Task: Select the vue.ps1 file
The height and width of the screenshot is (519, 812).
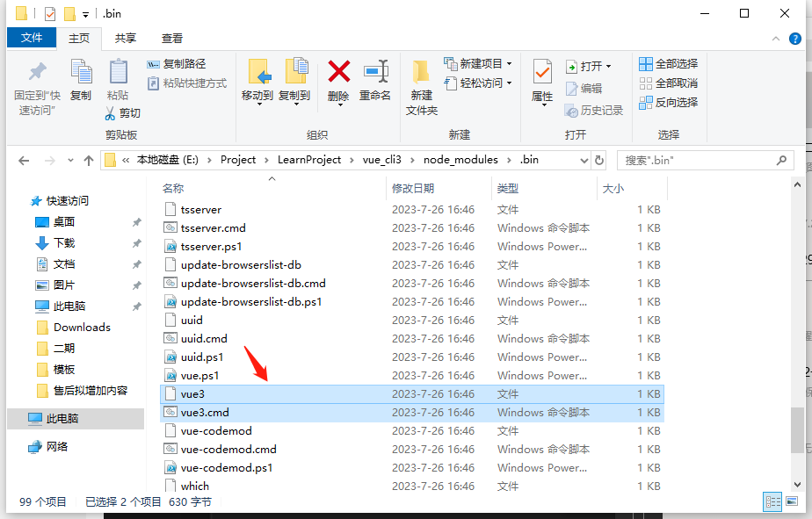Action: point(411,376)
